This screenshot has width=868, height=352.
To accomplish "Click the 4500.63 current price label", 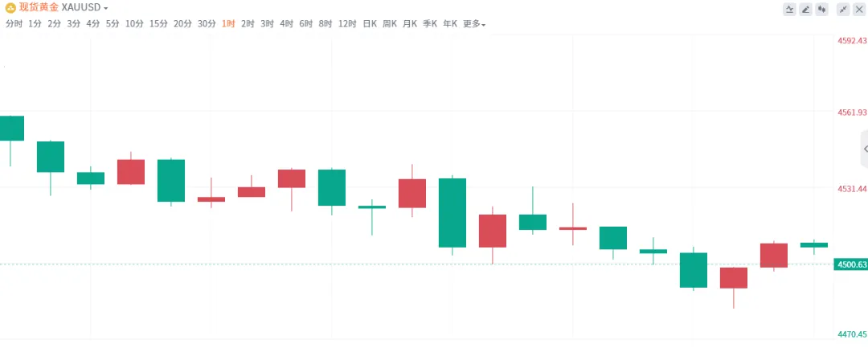I will pyautogui.click(x=850, y=264).
